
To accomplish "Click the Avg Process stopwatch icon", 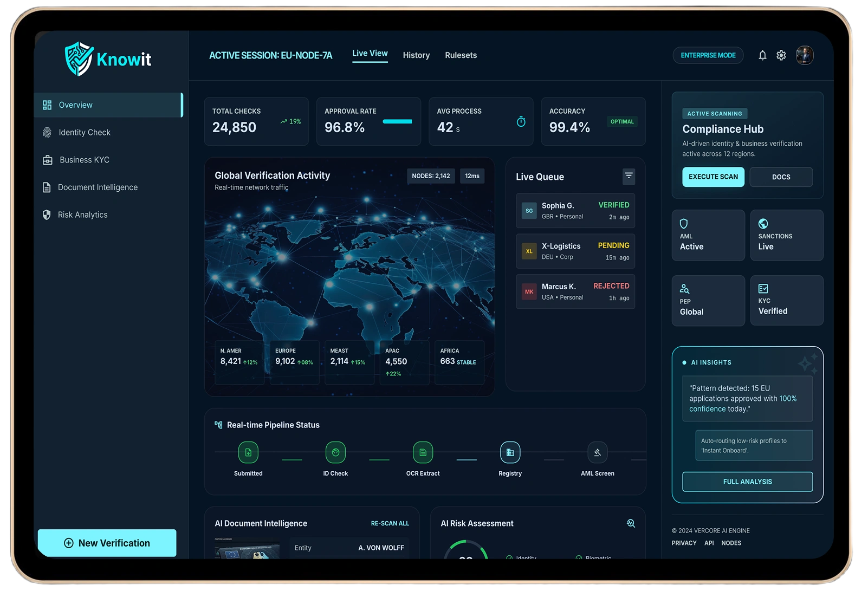I will (521, 122).
